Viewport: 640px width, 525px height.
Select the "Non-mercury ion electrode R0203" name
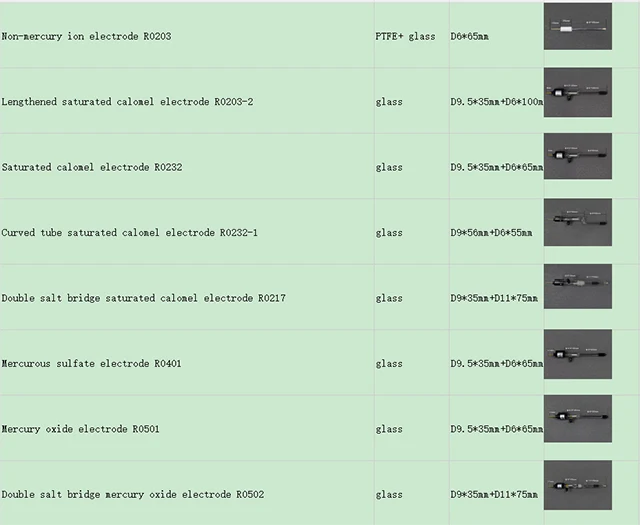(x=87, y=37)
